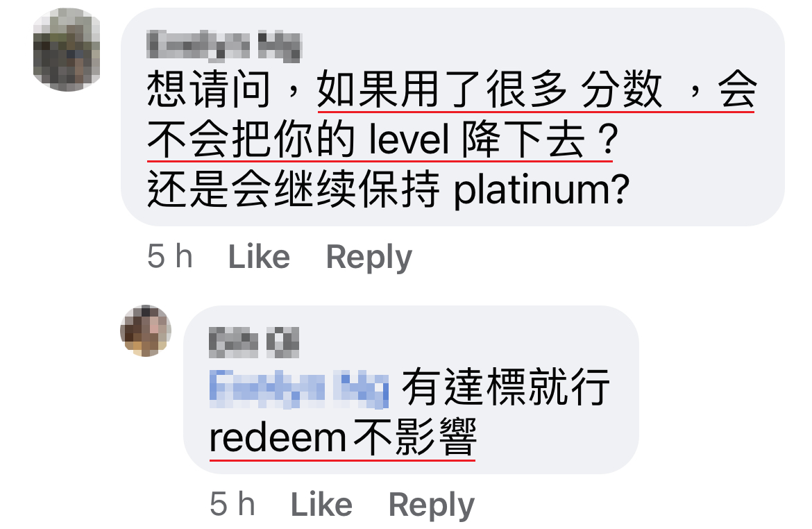Click the word level in the first comment
The image size is (812, 529).
click(x=409, y=140)
